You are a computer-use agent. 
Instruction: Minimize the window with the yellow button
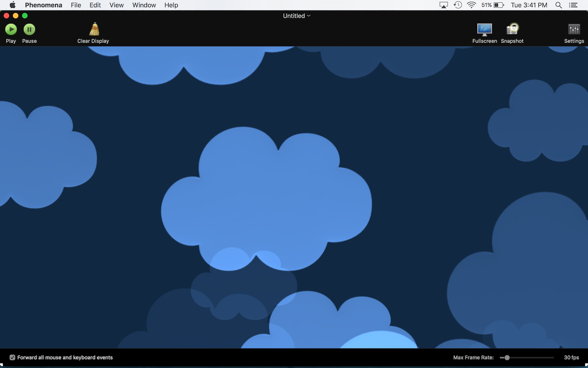point(16,16)
